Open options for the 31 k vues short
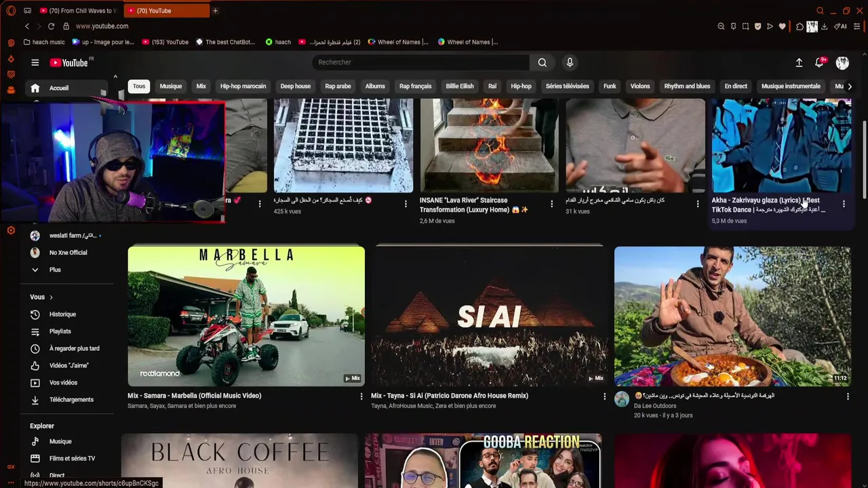The image size is (868, 488). (x=697, y=204)
